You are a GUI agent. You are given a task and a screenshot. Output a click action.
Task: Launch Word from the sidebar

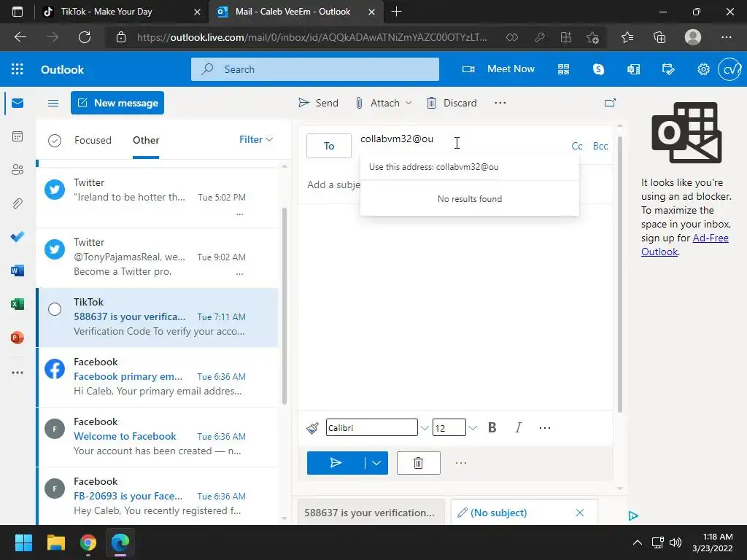(x=18, y=271)
